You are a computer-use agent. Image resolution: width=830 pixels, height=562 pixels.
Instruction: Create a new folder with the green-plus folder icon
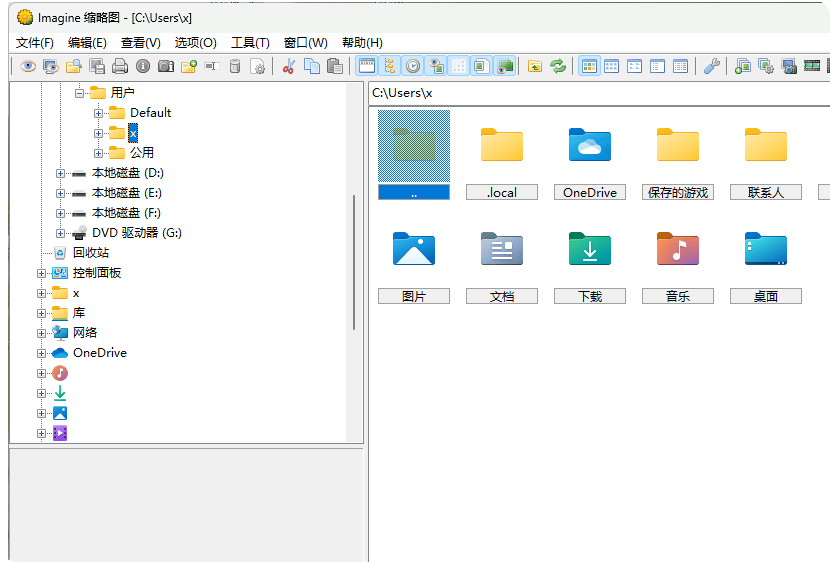[x=189, y=66]
